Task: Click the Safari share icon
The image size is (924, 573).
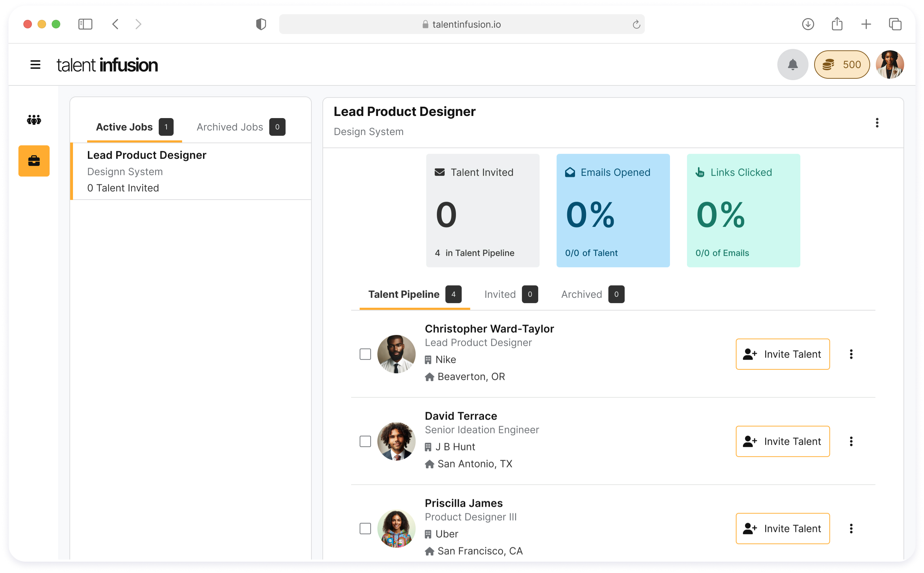Action: click(837, 24)
